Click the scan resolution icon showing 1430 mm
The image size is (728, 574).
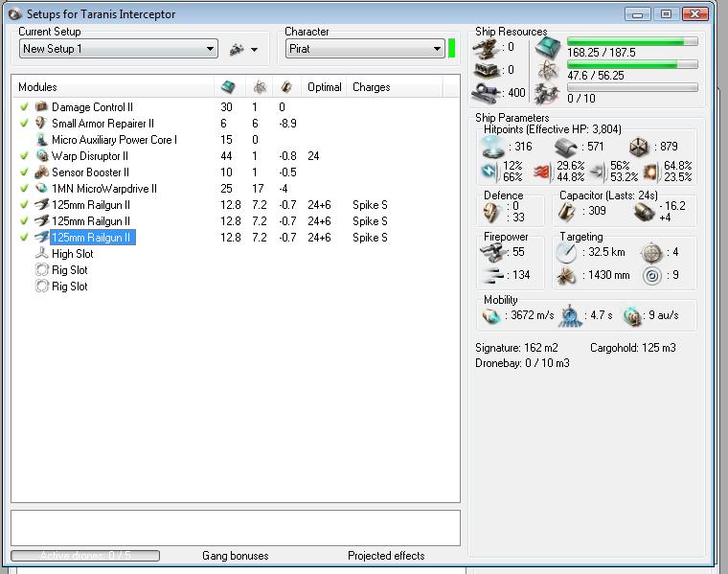566,275
